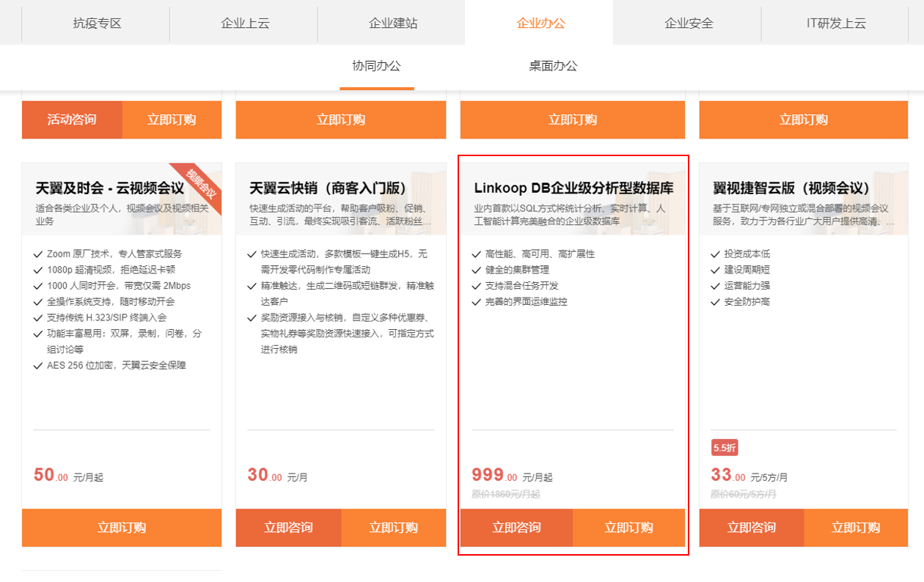This screenshot has width=924, height=582.
Task: Click the description starting '适合各类企业及个人'
Action: (x=122, y=214)
